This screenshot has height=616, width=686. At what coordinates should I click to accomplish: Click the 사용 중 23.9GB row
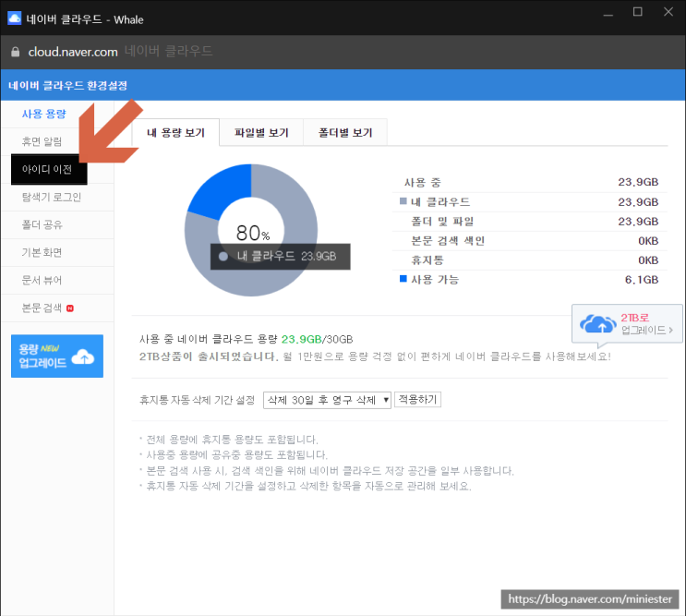pos(530,183)
